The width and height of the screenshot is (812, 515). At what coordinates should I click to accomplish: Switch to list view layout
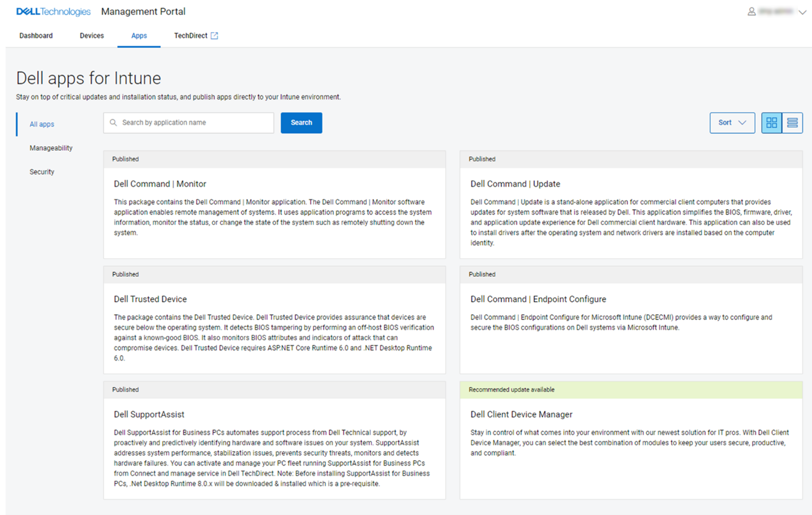point(793,123)
